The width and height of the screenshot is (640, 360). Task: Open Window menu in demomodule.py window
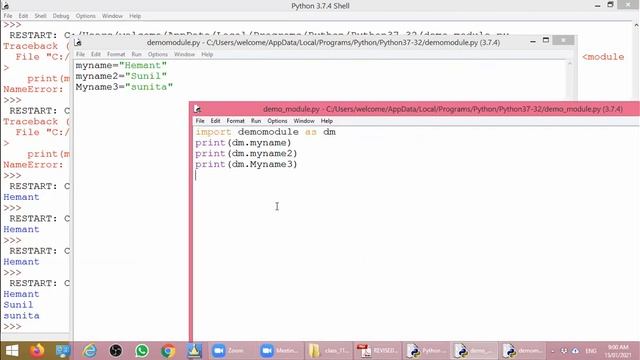pyautogui.click(x=184, y=54)
